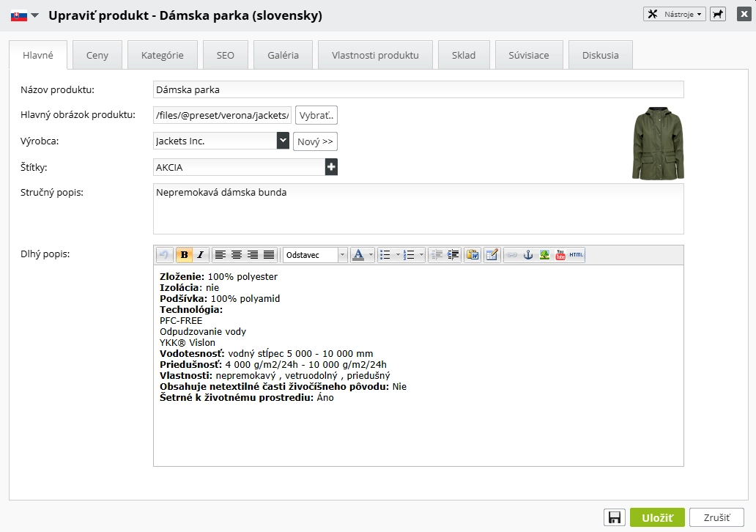
Task: Click the insert table icon
Action: 492,255
